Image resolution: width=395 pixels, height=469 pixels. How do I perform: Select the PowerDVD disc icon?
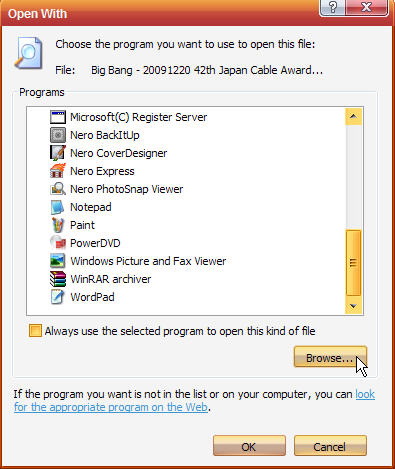58,243
